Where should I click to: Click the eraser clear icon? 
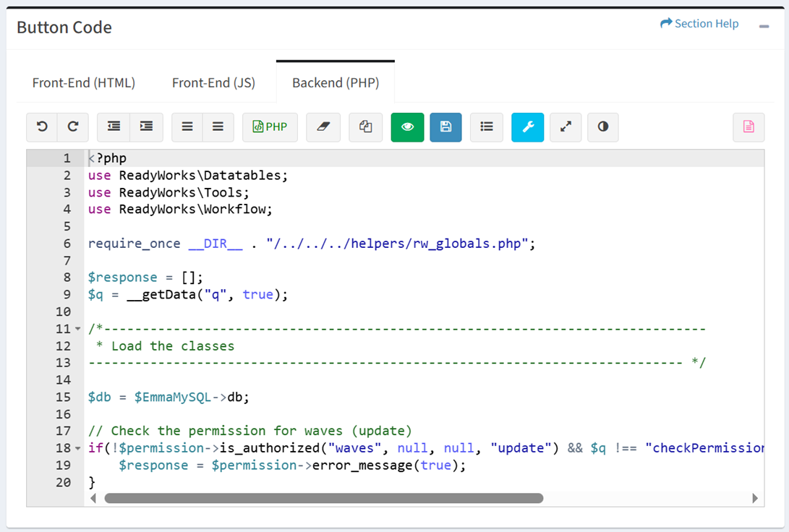[x=323, y=126]
